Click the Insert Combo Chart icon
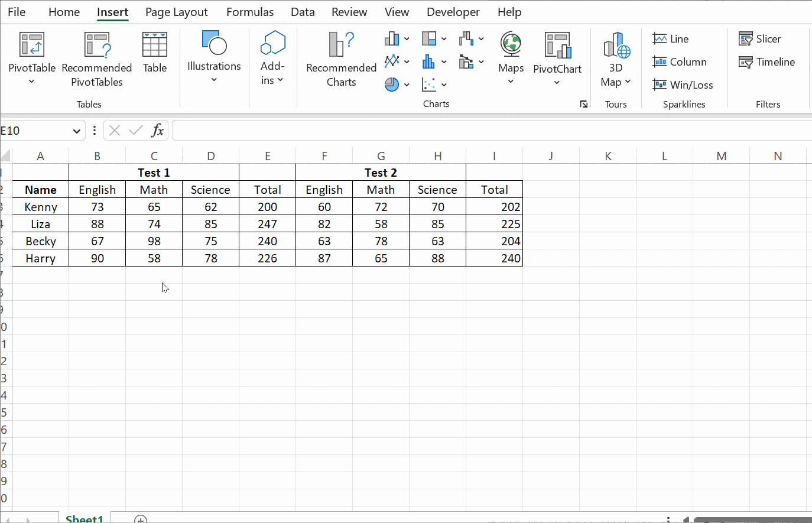This screenshot has height=523, width=812. coord(466,61)
